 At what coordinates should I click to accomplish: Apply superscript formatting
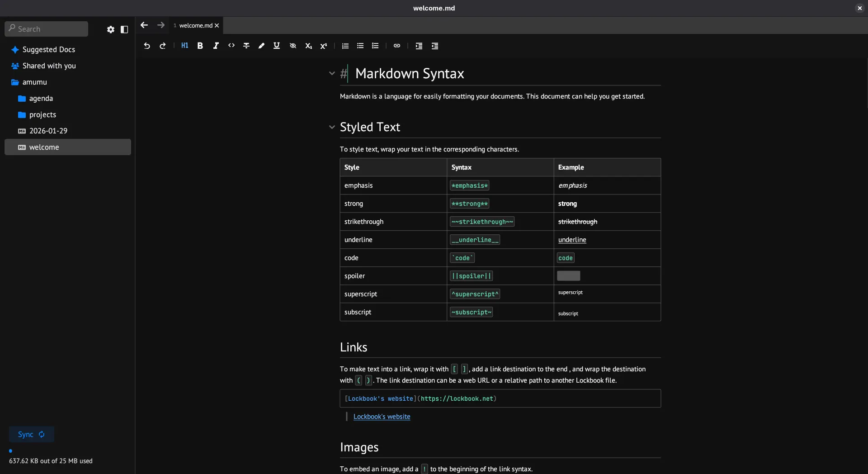324,46
